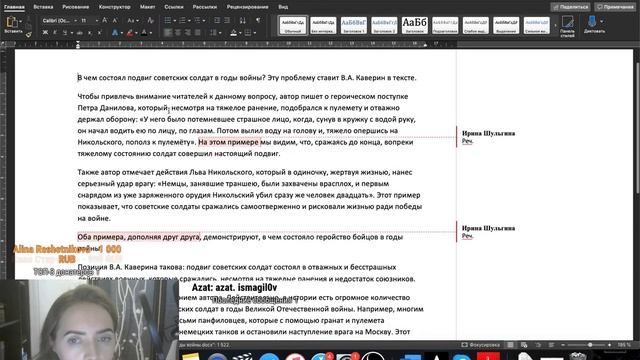Switch to Outline view icon in status bar
This screenshot has height=360, width=640.
538,345
